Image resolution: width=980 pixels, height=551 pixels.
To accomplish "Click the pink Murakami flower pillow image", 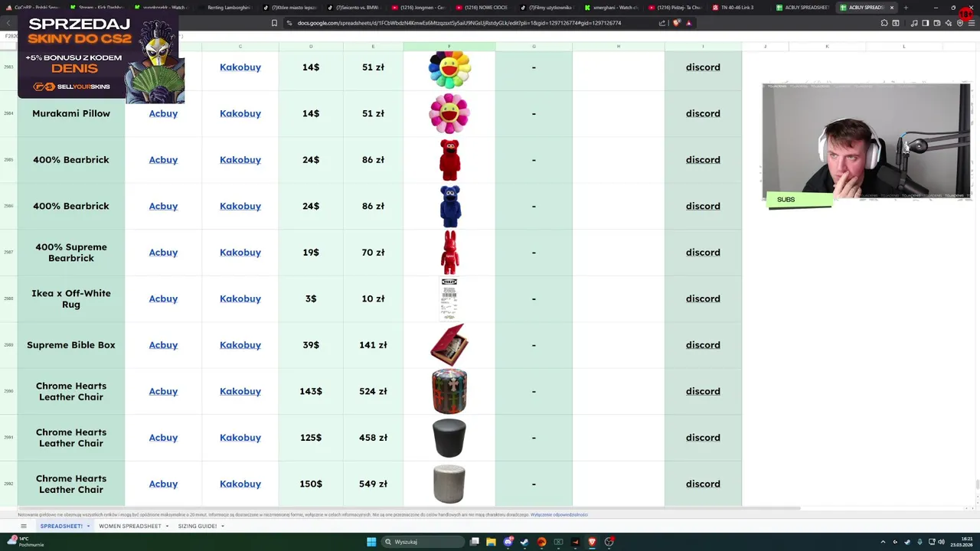I will click(x=449, y=113).
